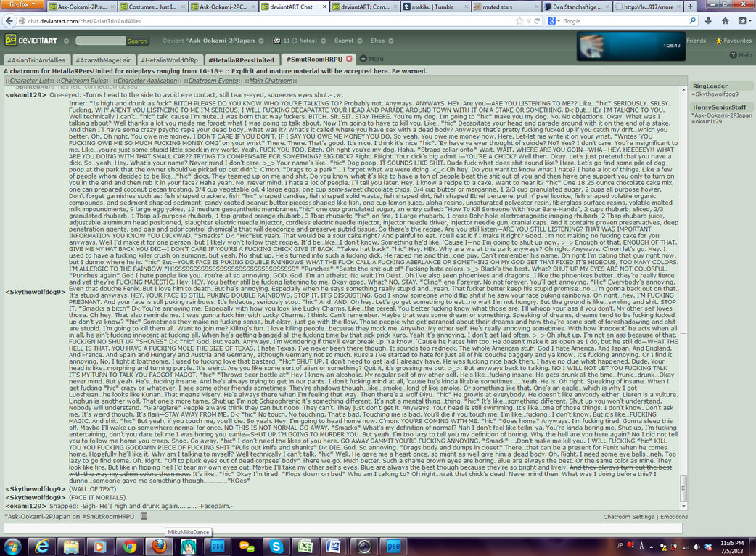Viewport: 756px width, 556px height.
Task: Click the chat scrollbar down arrow
Action: point(683,506)
